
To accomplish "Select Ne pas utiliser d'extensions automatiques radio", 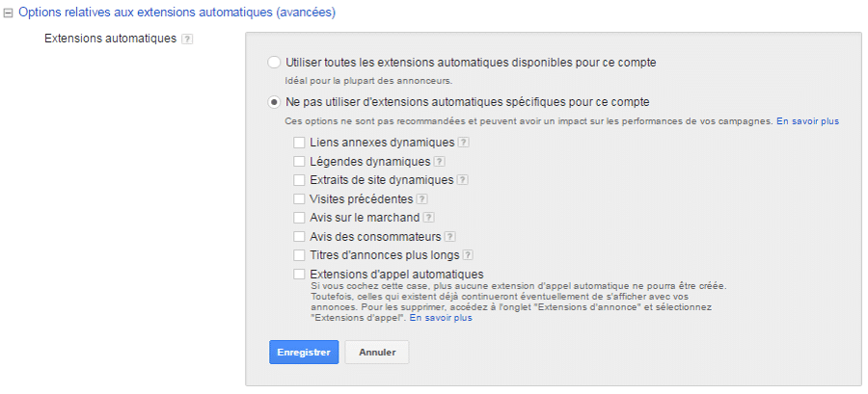I will pos(274,102).
